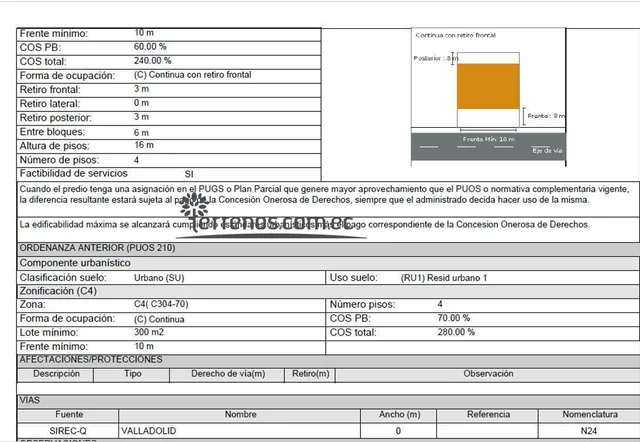Image resolution: width=640 pixels, height=442 pixels.
Task: Click the 'Eje de vía' label in diagram
Action: [x=547, y=151]
